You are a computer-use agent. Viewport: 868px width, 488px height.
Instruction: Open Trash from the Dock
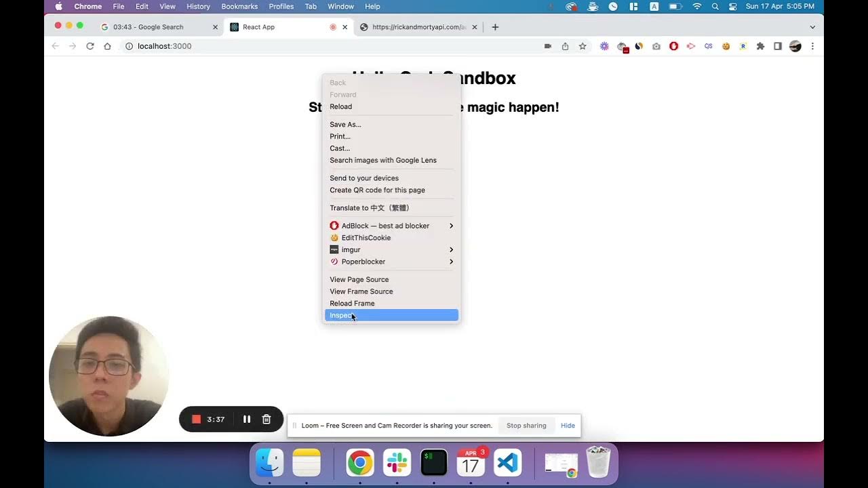(x=598, y=462)
